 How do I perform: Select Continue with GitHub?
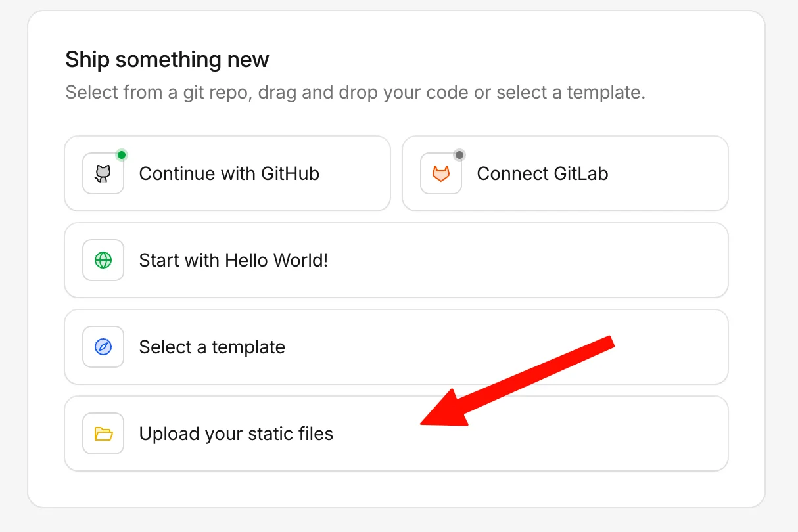click(227, 173)
